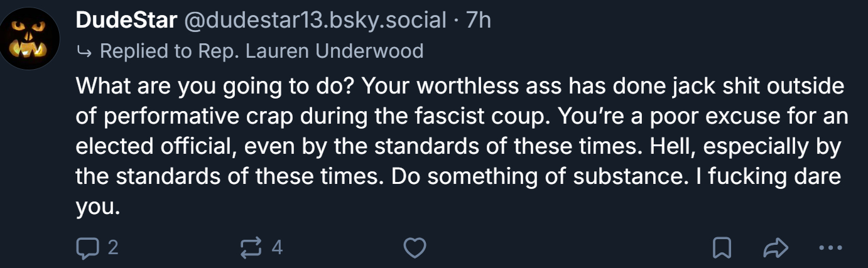The image size is (868, 268).
Task: Open the three-dot more options menu
Action: (x=830, y=248)
